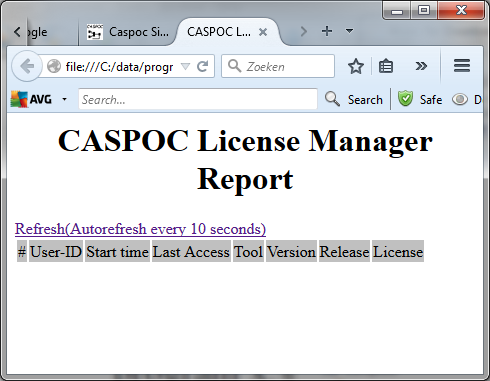Expand more tools with double chevron

[421, 66]
